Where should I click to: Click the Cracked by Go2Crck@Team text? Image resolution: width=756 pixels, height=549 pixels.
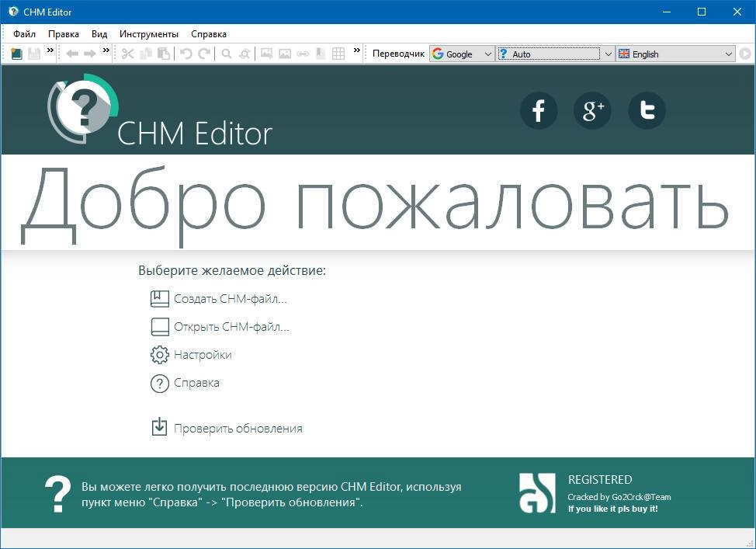[619, 497]
